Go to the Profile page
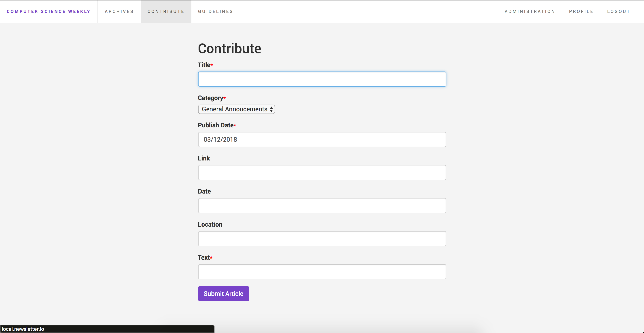644x333 pixels. click(x=581, y=11)
